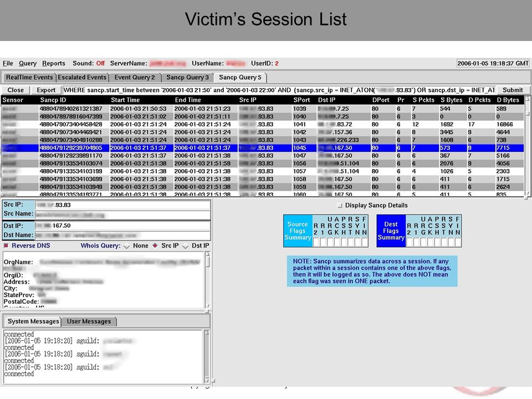The height and width of the screenshot is (399, 532).
Task: Switch to the Event Query 2 tab
Action: click(x=135, y=78)
